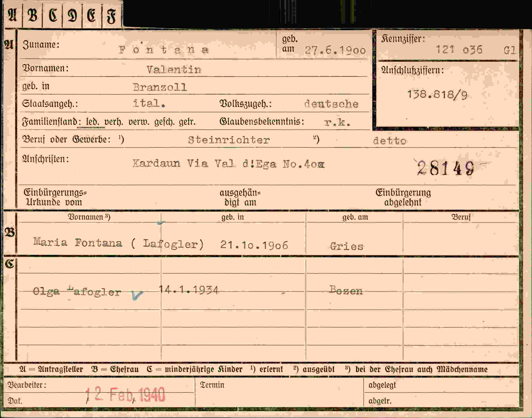Click Kennziffer value '121 o36'
532x418 pixels.
[459, 50]
